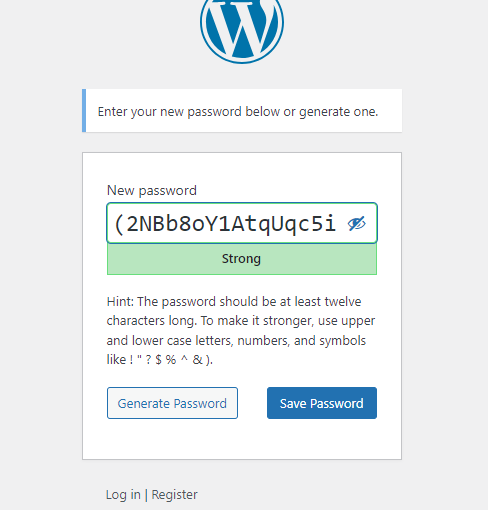Select the blue left border of the notice
Screen dimensions: 488x510
84,111
